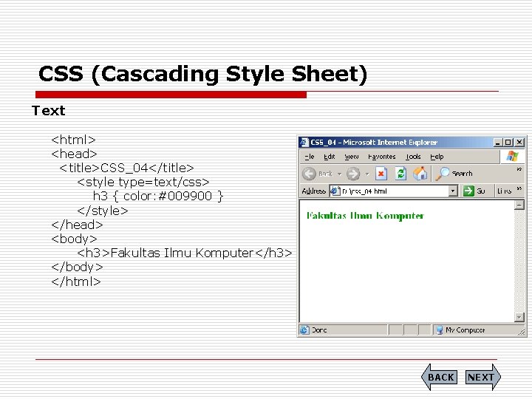The width and height of the screenshot is (532, 399).
Task: Click the IE Forward arrow icon
Action: pos(353,174)
